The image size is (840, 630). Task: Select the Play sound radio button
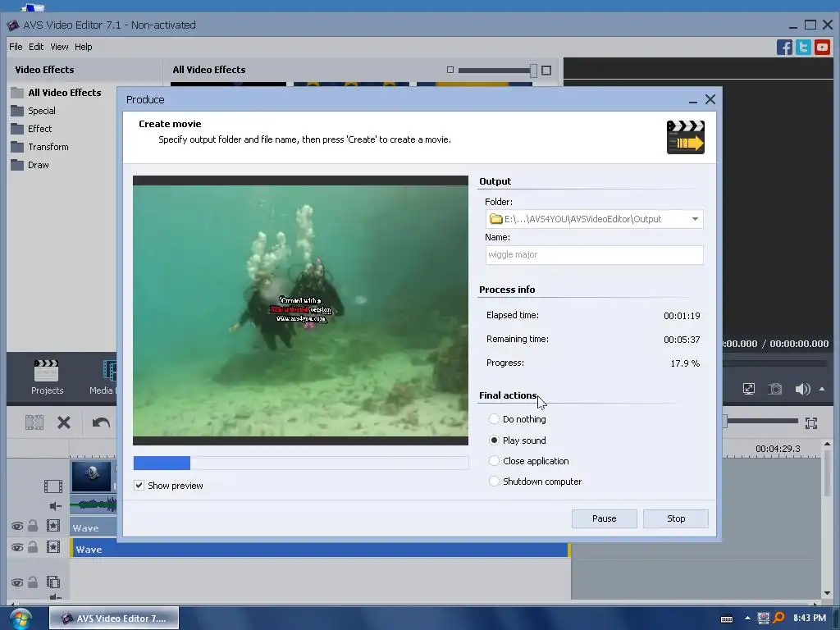(x=494, y=441)
